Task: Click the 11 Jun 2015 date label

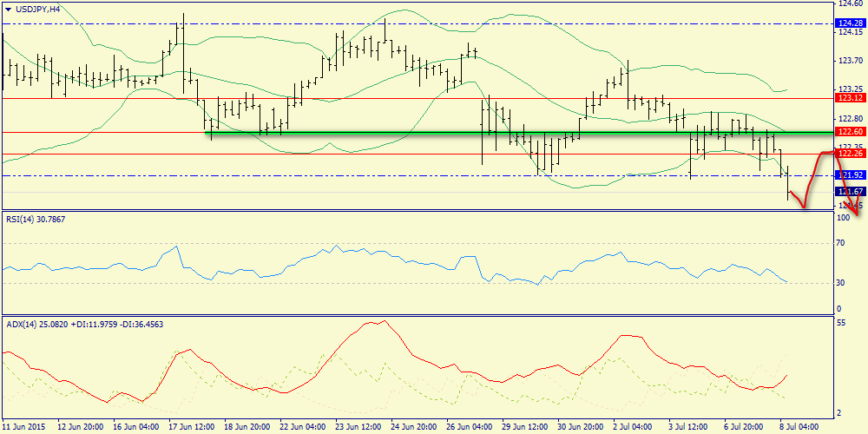Action: point(26,427)
